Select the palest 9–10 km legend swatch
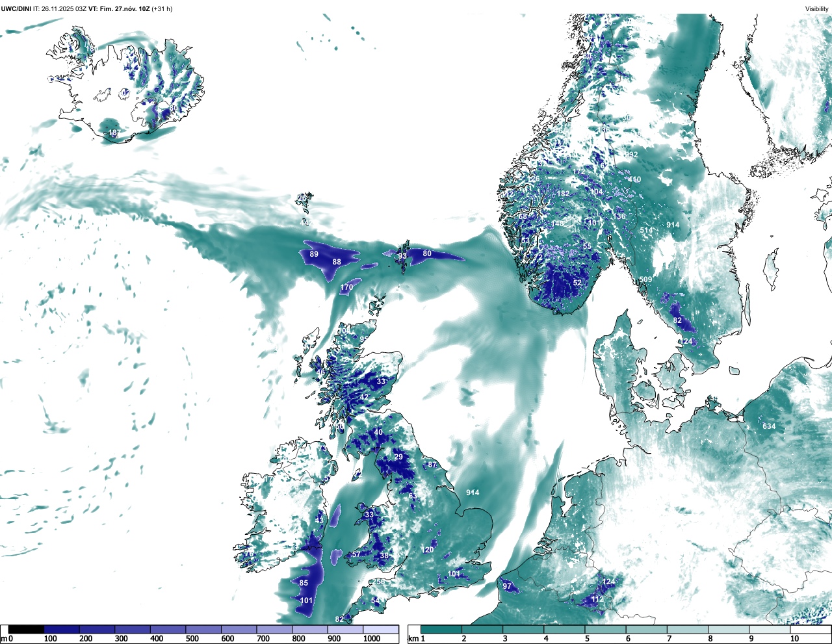The image size is (832, 644). [x=770, y=629]
